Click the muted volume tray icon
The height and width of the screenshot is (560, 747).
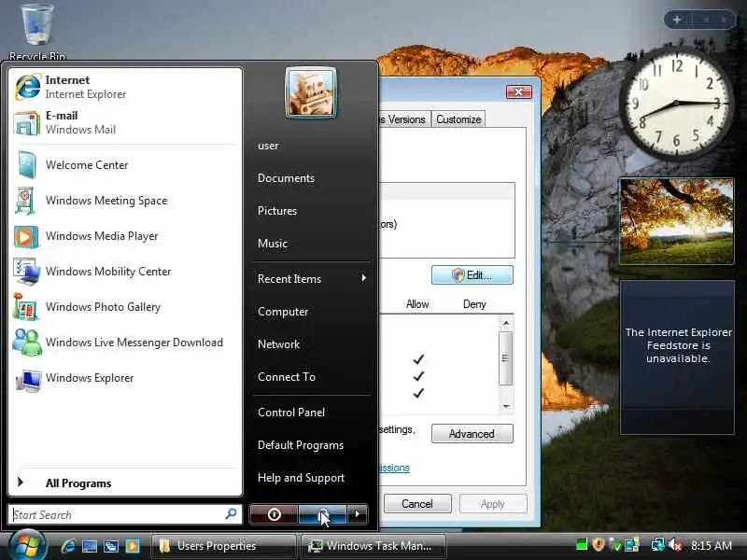click(675, 545)
